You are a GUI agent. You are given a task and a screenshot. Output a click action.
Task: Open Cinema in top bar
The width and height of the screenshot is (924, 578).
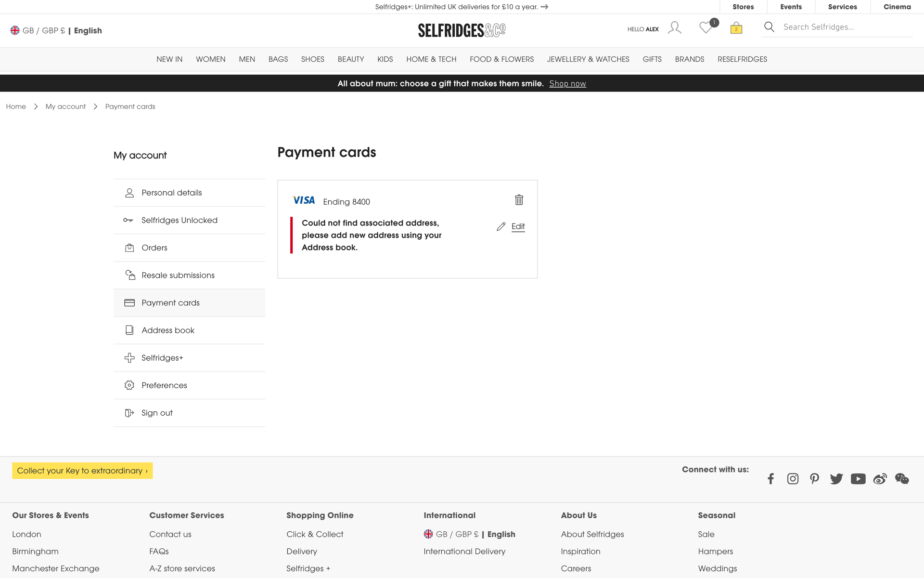pos(897,7)
